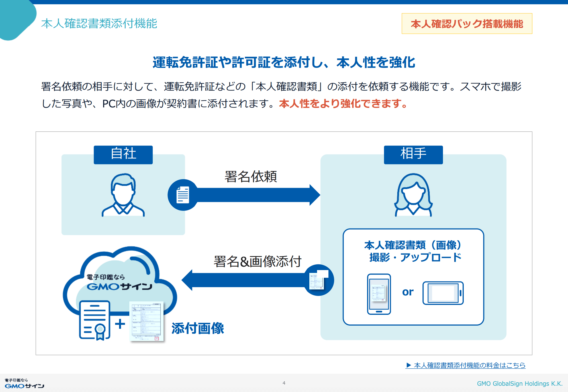Screen dimensions: 568x392
Task: Click the GMOサイン cloud logo
Action: pyautogui.click(x=119, y=282)
